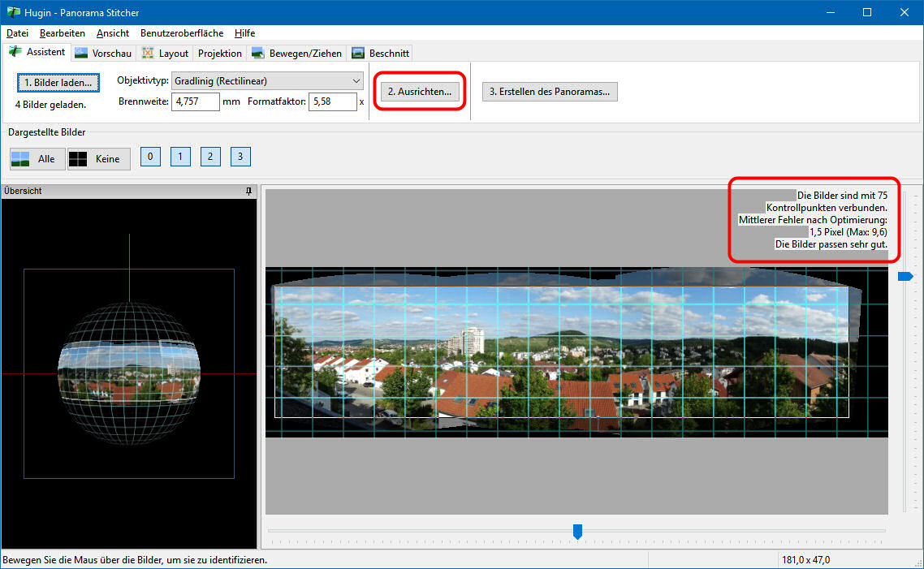The image size is (924, 569).
Task: Click the horizontal field-of-view slider handle
Action: [577, 532]
